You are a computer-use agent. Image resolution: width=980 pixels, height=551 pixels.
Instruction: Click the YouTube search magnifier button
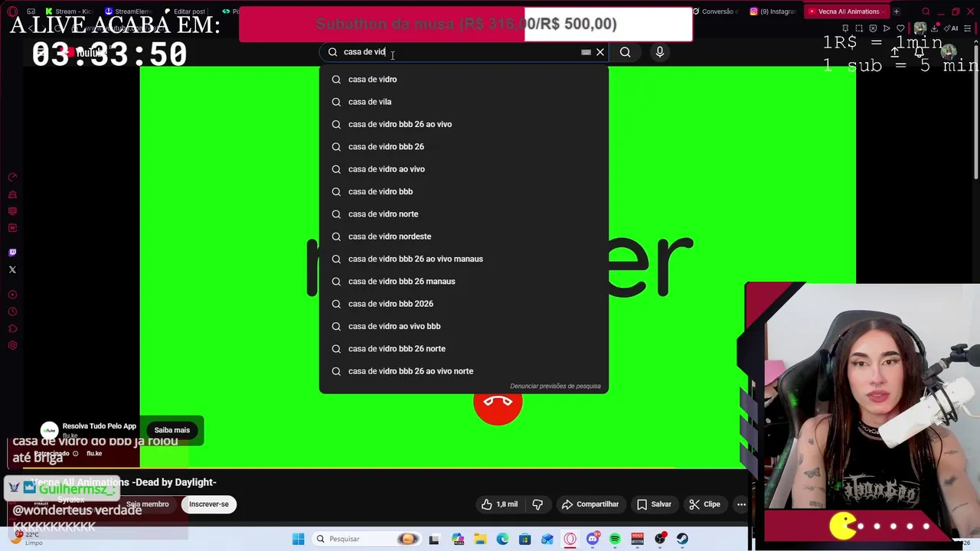[x=625, y=52]
